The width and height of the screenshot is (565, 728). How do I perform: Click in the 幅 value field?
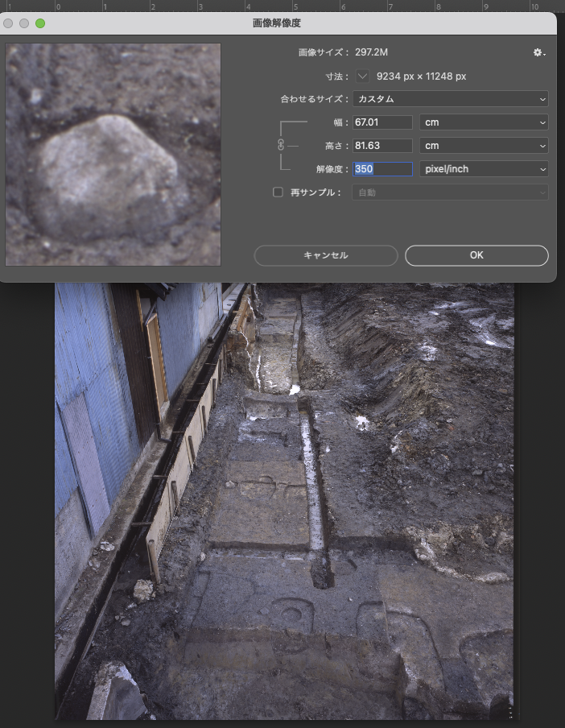382,122
